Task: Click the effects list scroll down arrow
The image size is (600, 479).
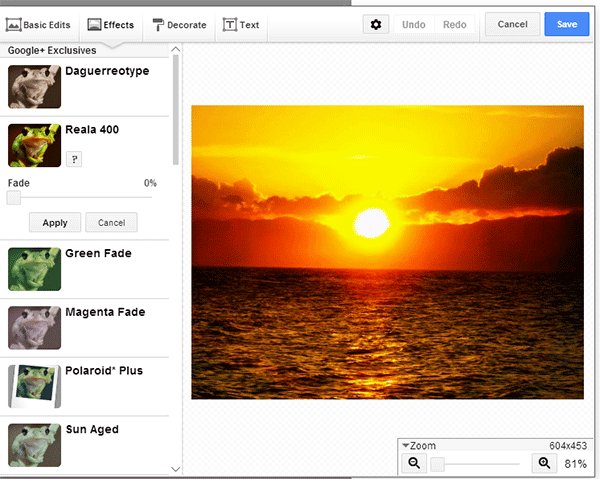Action: point(176,469)
